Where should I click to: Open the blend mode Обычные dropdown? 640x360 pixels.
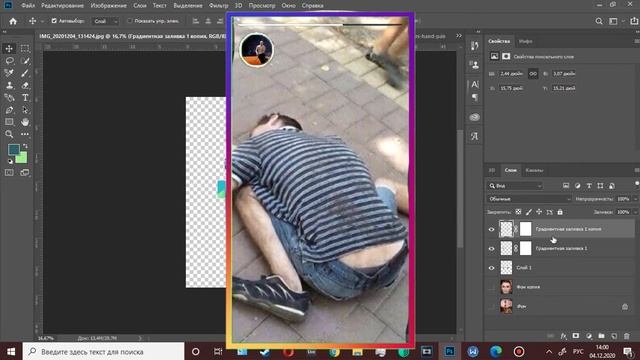(x=529, y=199)
